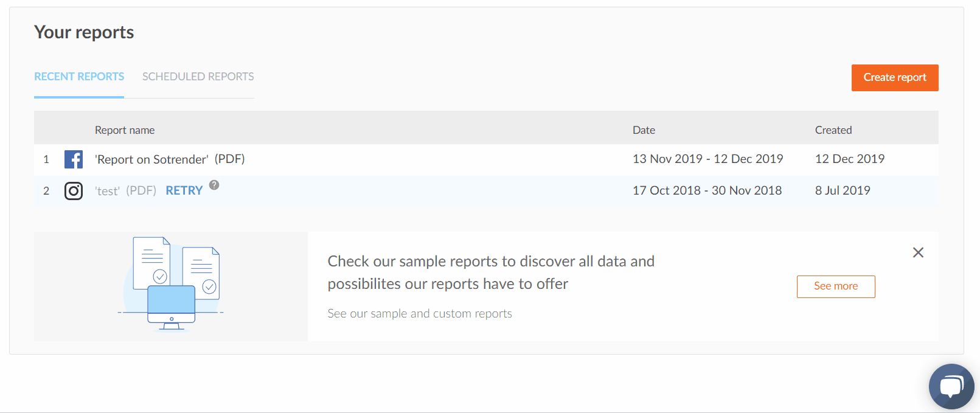
Task: Click the See more button
Action: (x=836, y=286)
